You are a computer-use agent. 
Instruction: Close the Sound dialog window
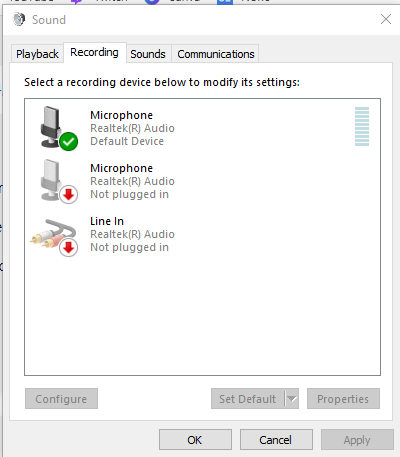click(x=386, y=19)
